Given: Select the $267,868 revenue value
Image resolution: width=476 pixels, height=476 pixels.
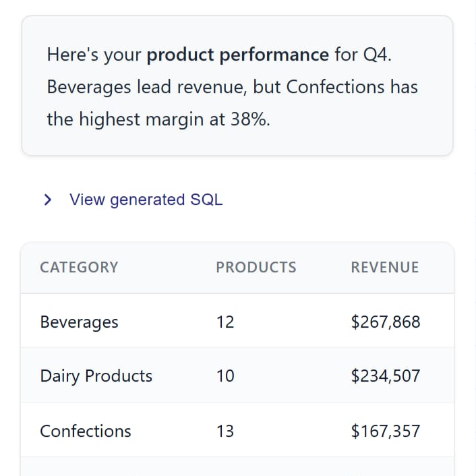Looking at the screenshot, I should click(x=385, y=322).
